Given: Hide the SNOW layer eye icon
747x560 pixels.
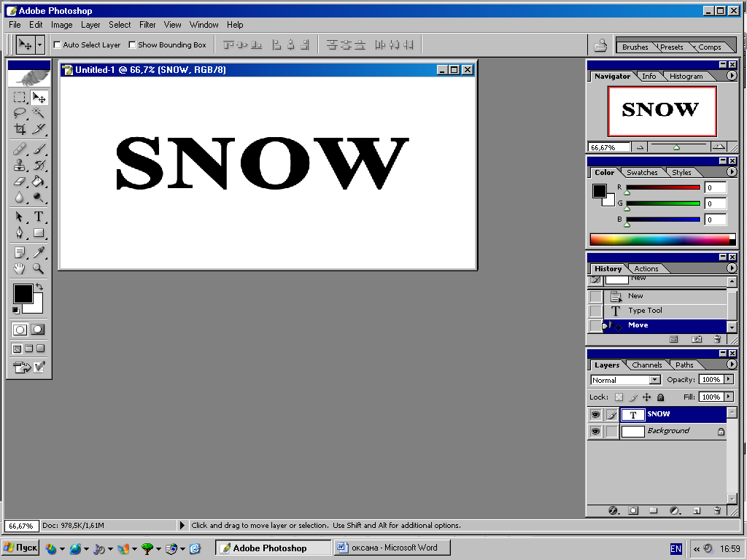Looking at the screenshot, I should [595, 415].
